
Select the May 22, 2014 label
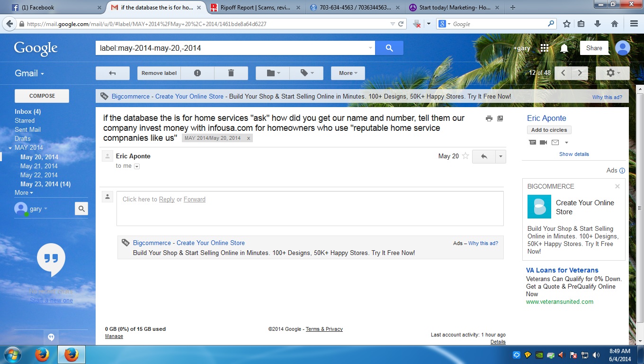[39, 175]
